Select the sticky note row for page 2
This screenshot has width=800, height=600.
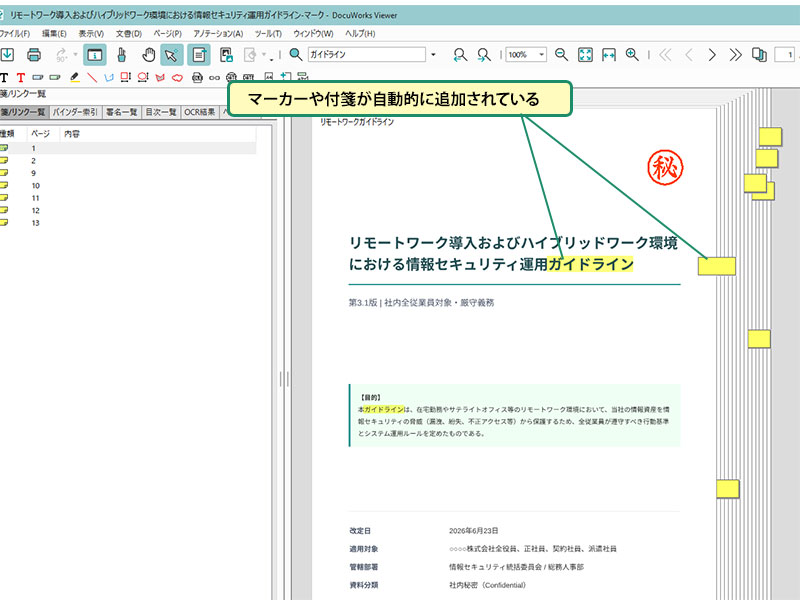128,161
